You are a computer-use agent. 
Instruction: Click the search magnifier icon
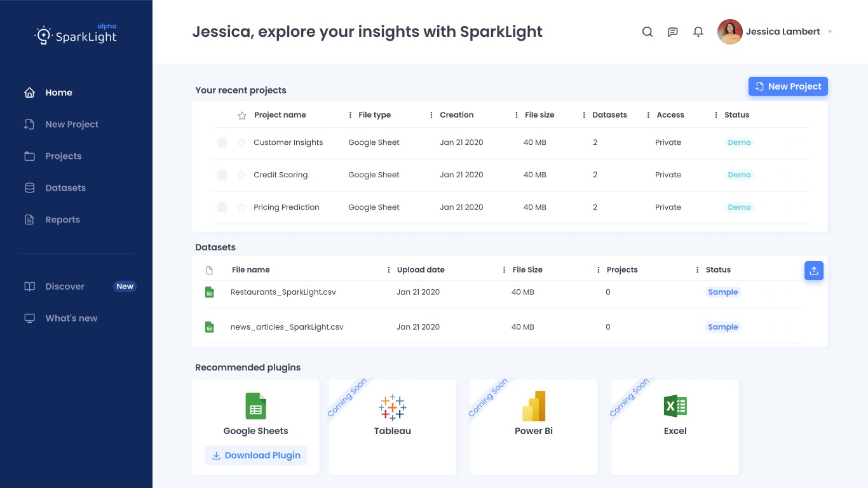coord(648,32)
